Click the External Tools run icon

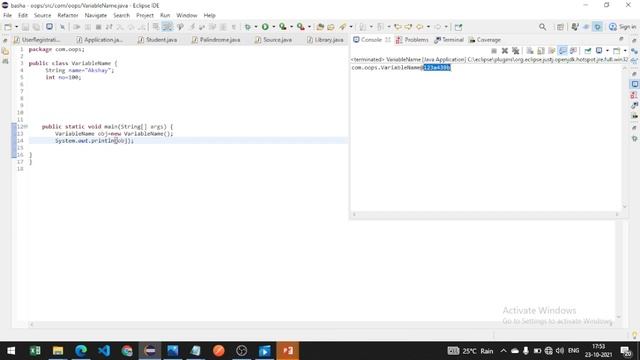[x=301, y=27]
